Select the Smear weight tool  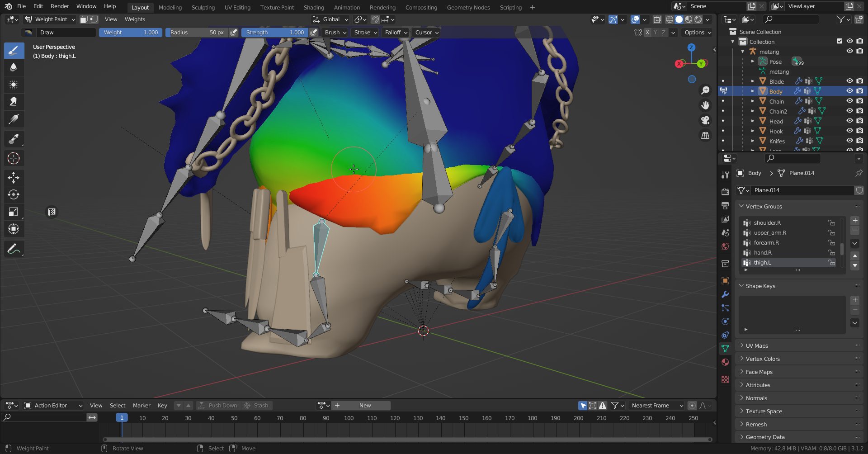point(14,102)
